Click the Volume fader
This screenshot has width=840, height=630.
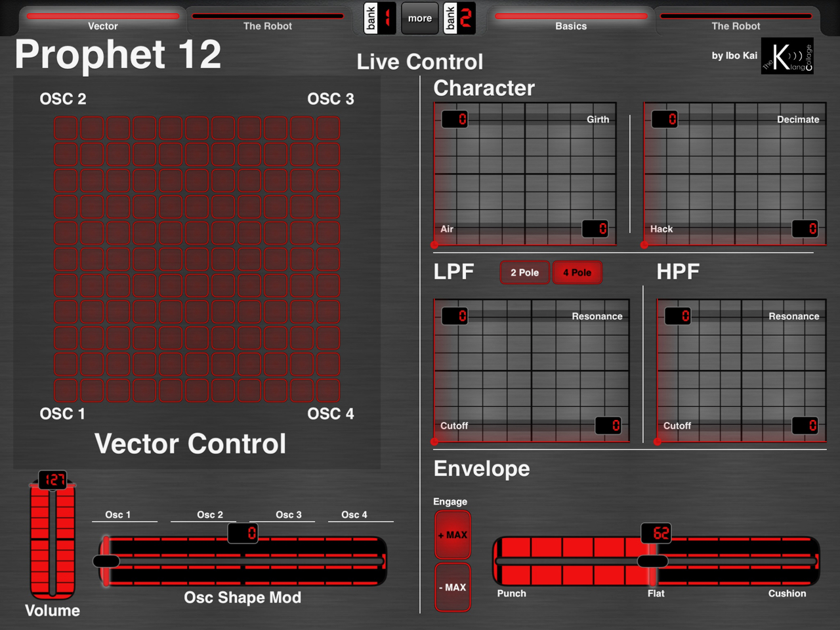coord(52,541)
